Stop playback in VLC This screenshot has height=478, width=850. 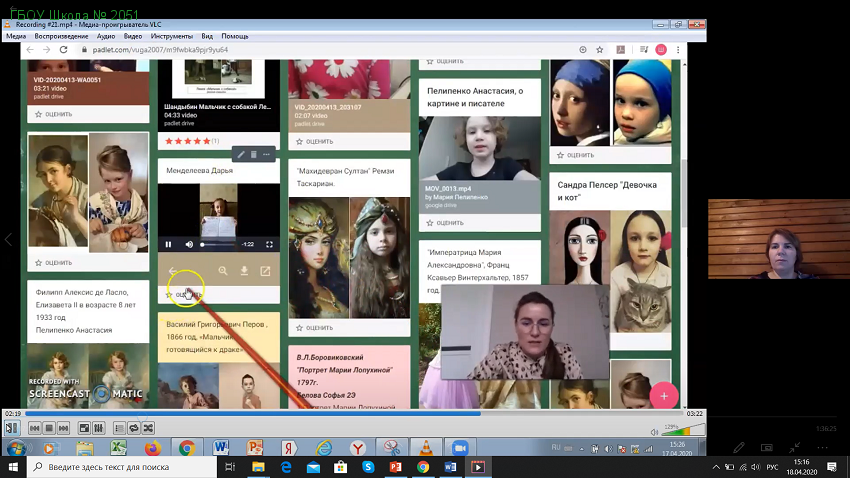tap(49, 428)
